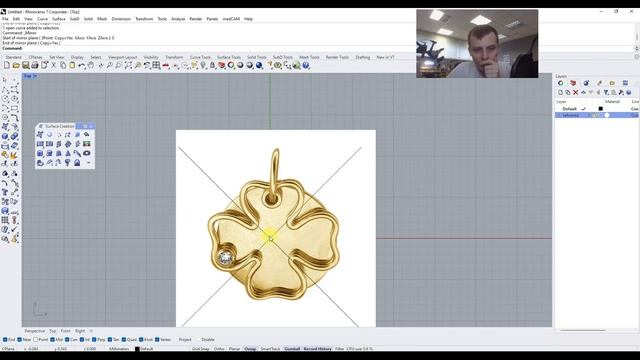Select the Pan hand tool icon

[91, 65]
